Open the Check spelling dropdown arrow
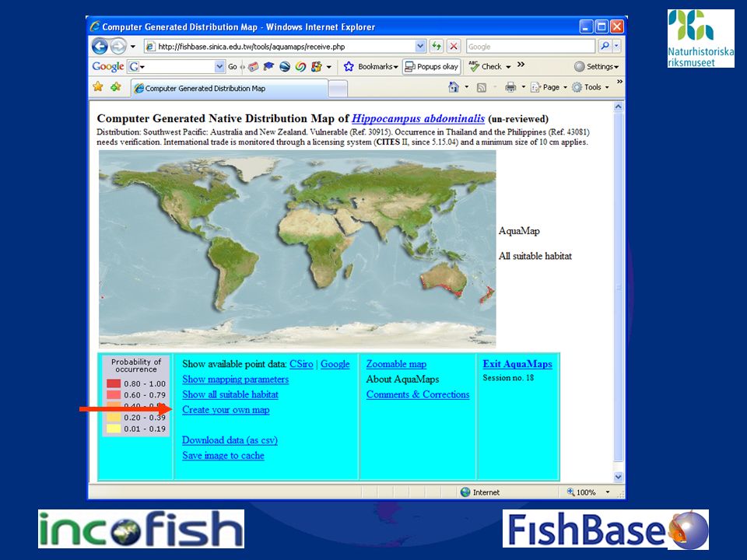 (508, 67)
